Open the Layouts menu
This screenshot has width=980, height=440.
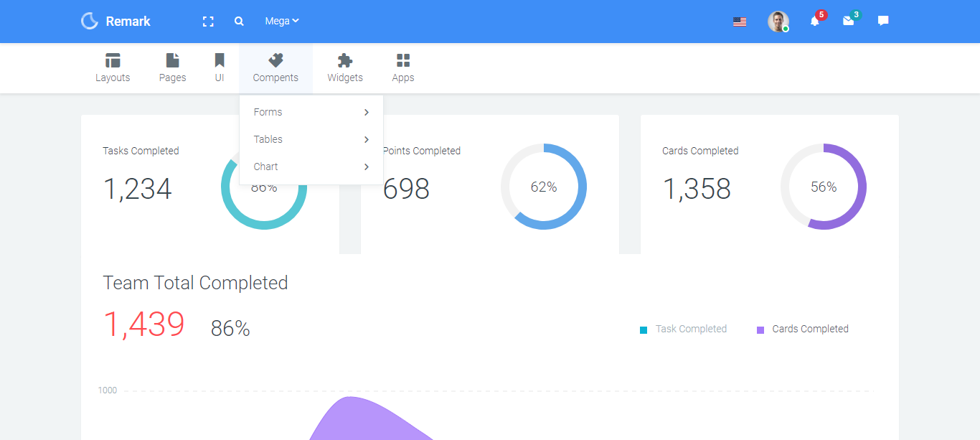click(x=113, y=68)
